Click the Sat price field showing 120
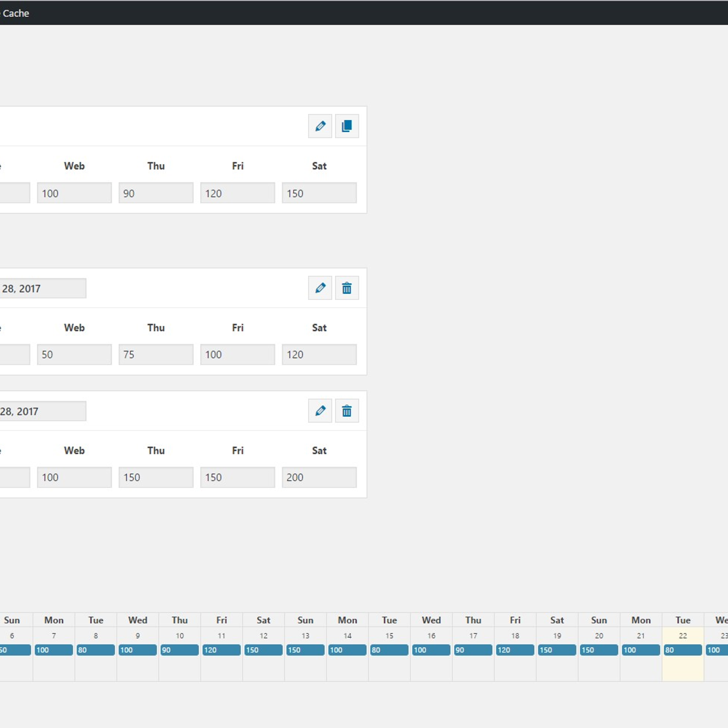 coord(319,354)
